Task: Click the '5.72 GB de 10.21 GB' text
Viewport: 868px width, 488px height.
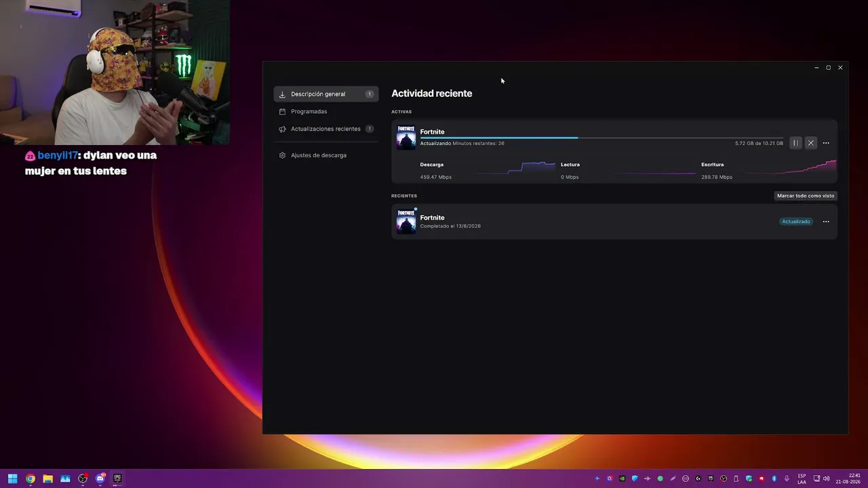Action: [759, 144]
